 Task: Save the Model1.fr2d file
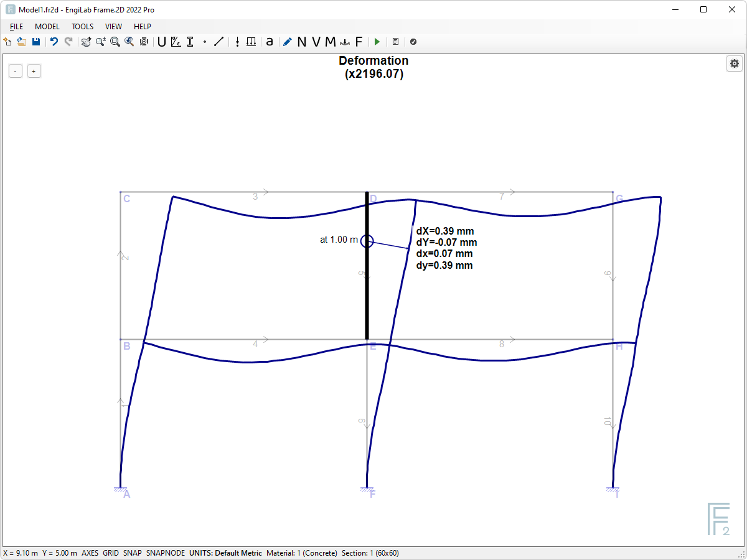point(36,42)
